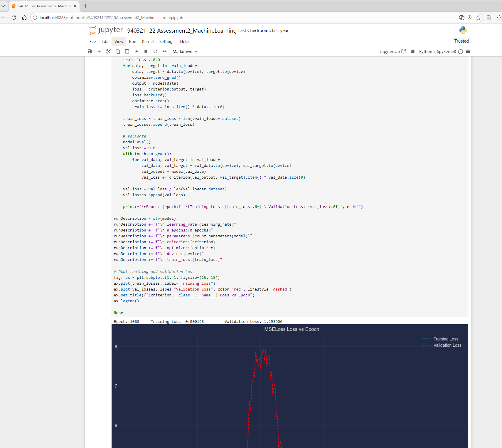
Task: Click the notebook title to rename it
Action: [x=182, y=31]
